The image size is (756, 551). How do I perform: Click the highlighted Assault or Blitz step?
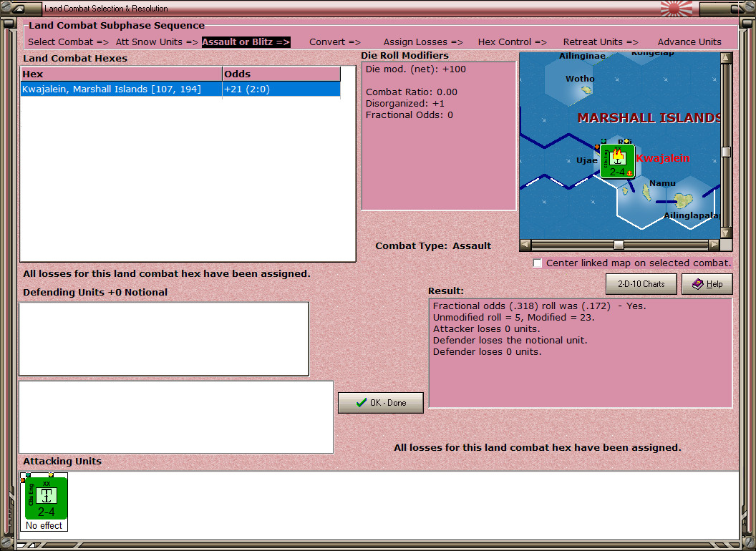pyautogui.click(x=246, y=42)
